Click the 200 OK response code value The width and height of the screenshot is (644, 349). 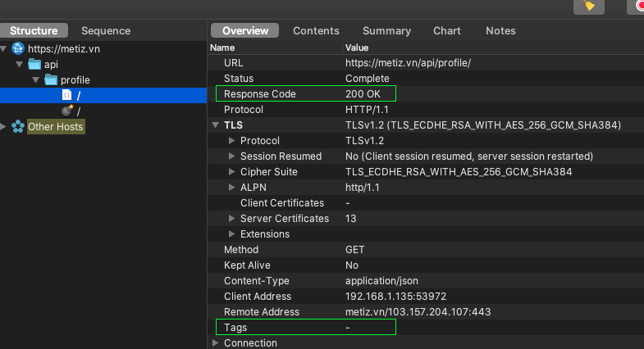pyautogui.click(x=363, y=94)
